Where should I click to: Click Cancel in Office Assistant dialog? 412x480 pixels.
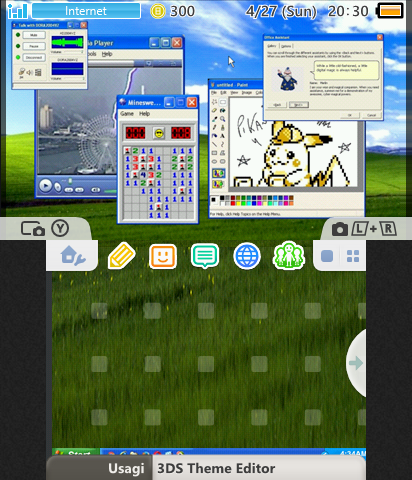click(371, 115)
